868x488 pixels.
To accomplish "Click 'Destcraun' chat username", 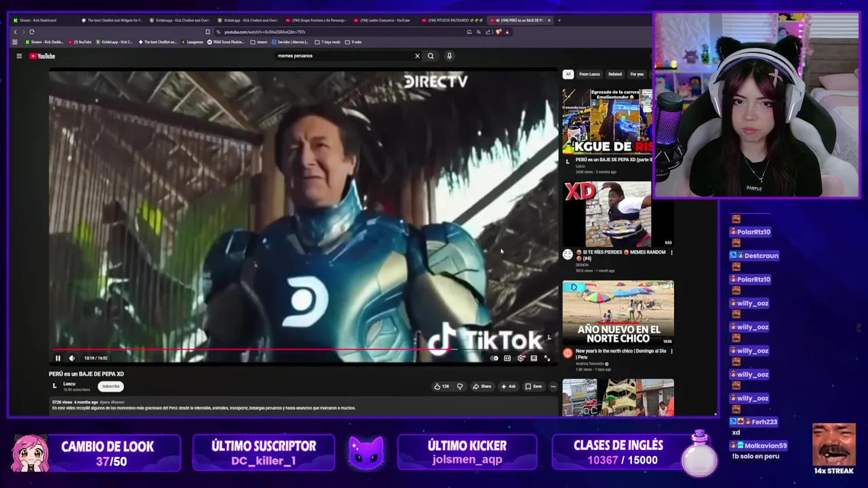I will 761,256.
